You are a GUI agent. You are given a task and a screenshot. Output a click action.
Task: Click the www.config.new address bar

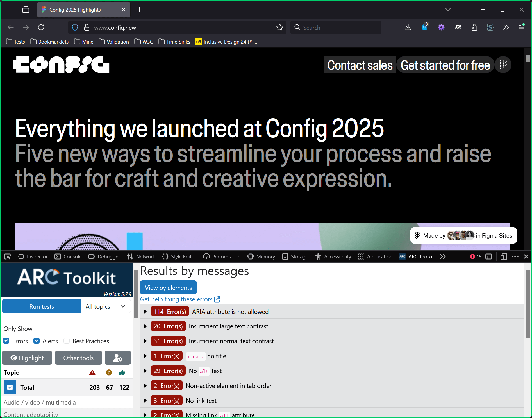pyautogui.click(x=177, y=27)
